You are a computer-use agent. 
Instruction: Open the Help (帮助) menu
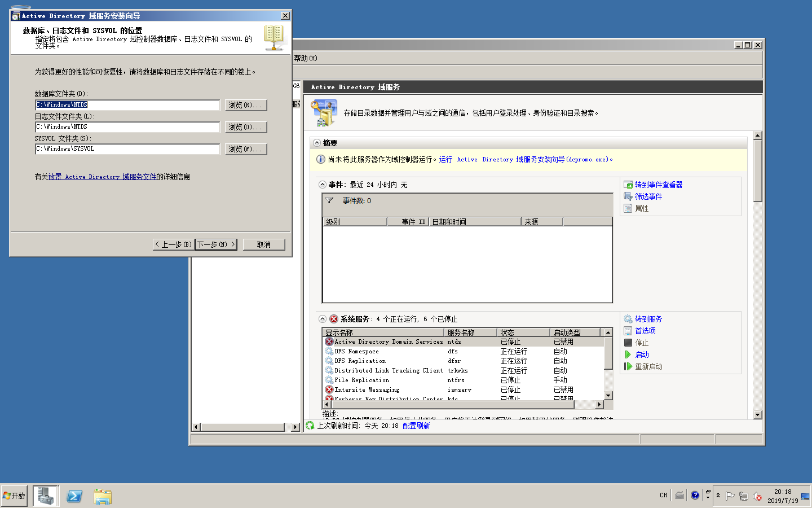click(305, 58)
